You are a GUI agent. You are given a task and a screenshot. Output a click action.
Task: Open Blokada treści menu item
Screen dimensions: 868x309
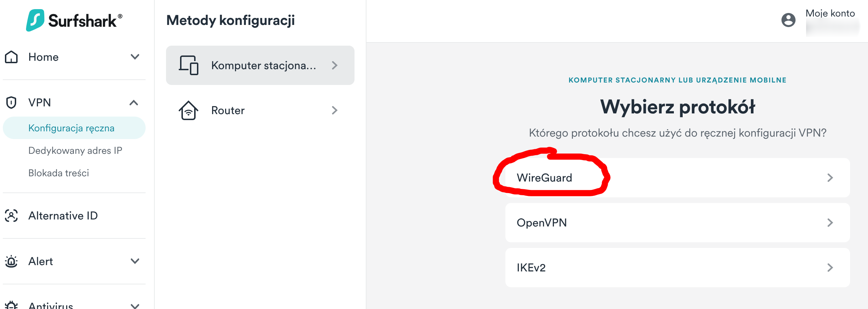coord(59,173)
